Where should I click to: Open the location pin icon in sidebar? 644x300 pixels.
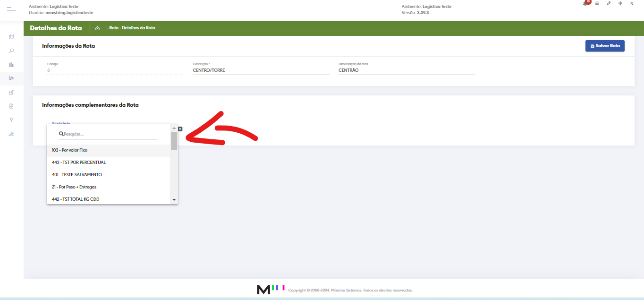11,120
